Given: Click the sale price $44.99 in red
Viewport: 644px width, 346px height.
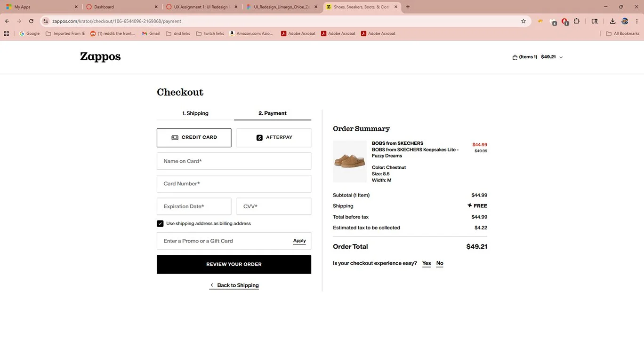Looking at the screenshot, I should 480,145.
